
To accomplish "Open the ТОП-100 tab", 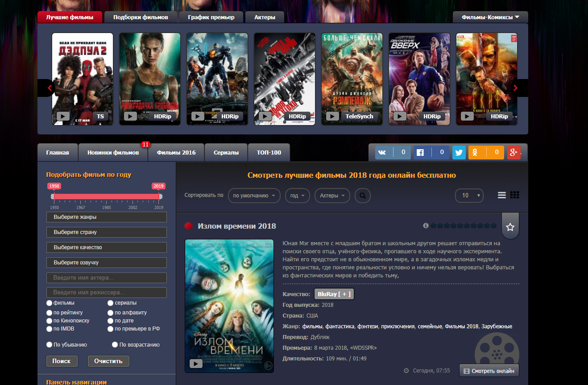I will tap(269, 153).
